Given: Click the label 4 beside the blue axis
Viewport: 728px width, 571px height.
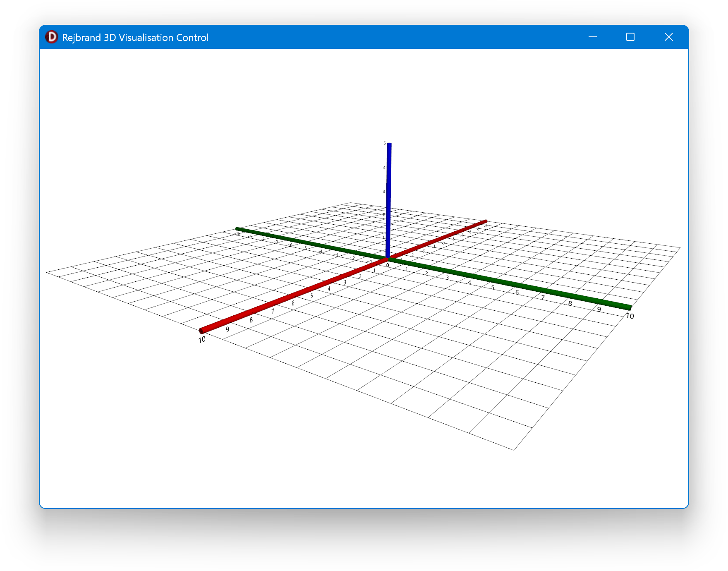Looking at the screenshot, I should (x=384, y=168).
